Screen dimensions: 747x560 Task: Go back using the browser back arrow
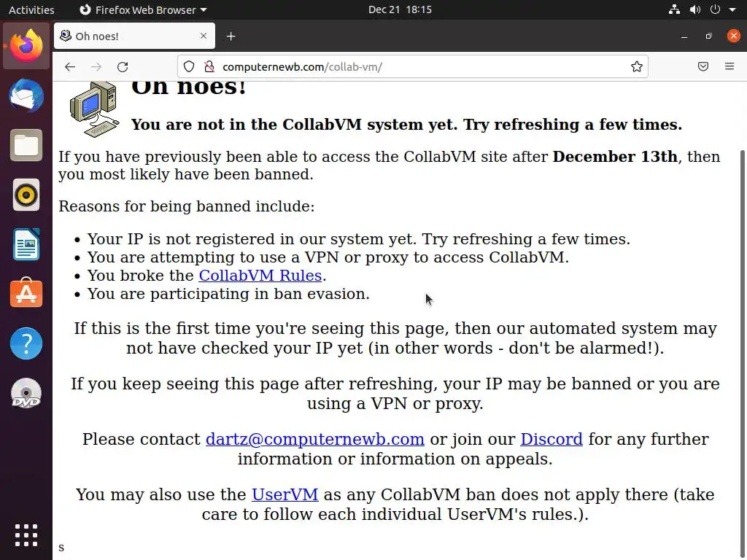[x=70, y=66]
